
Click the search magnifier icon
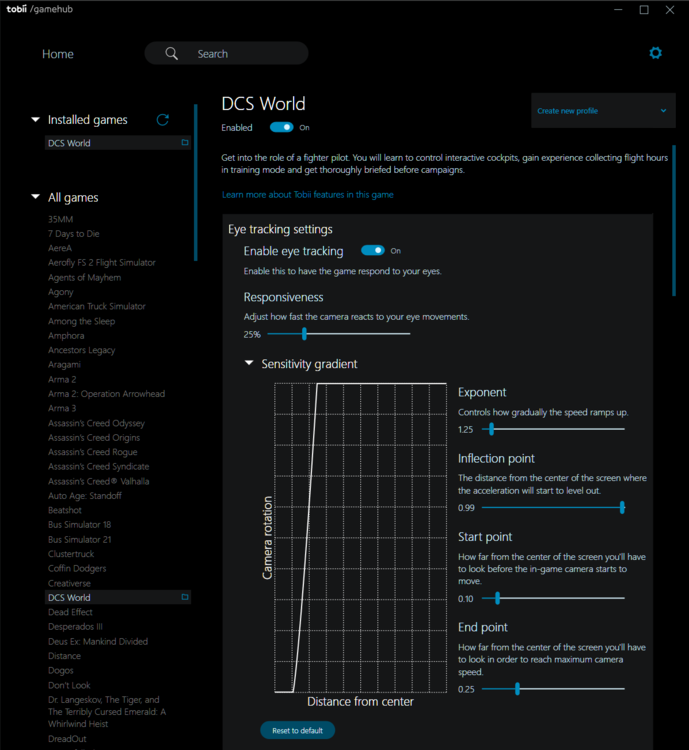coord(172,54)
